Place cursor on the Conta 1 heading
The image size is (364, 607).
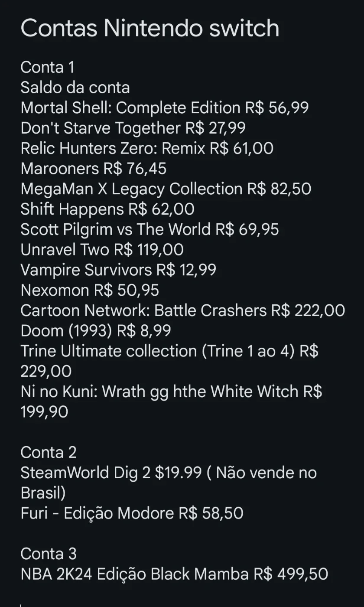pos(47,67)
